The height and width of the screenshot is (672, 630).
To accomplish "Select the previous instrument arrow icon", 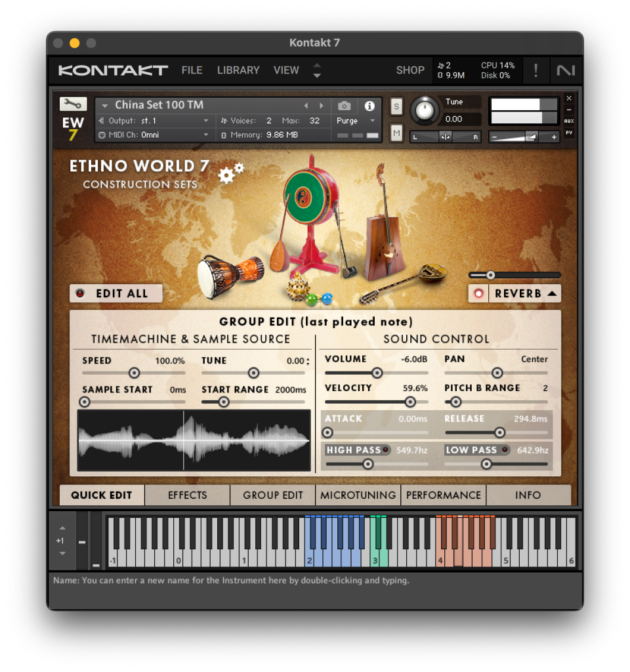I will click(306, 106).
